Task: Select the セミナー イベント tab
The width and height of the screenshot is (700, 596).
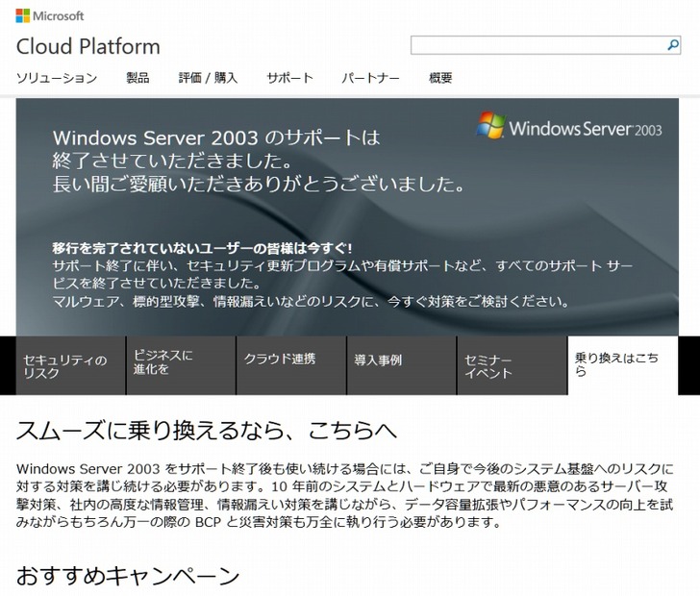Action: coord(512,365)
